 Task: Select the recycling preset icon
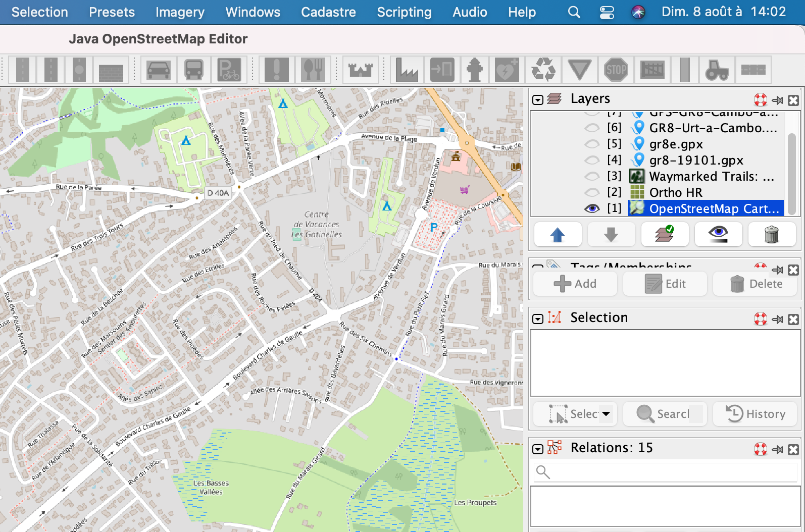point(543,70)
